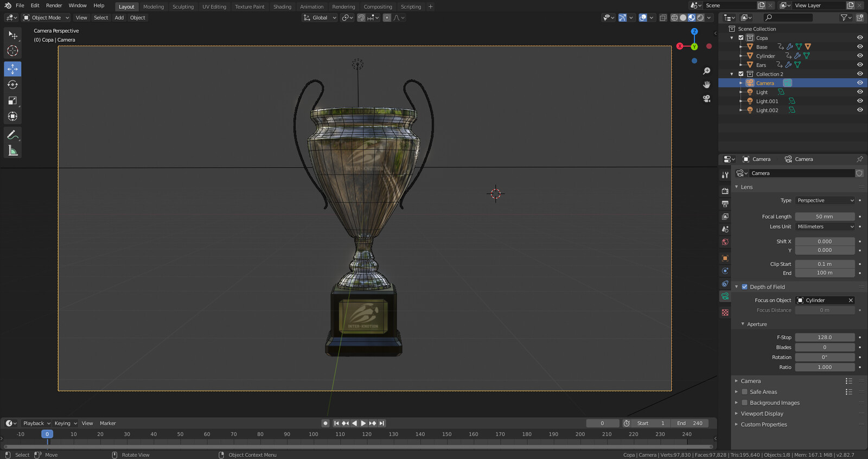
Task: Switch to the Animation workspace tab
Action: coord(311,7)
